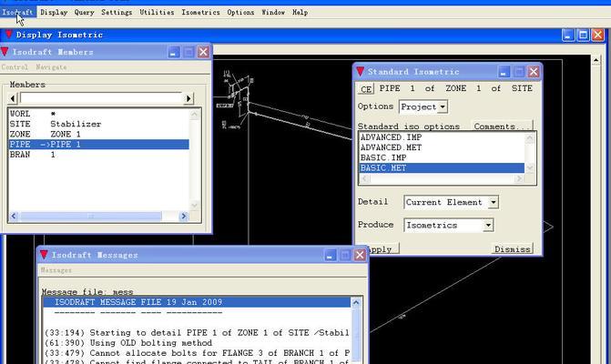The width and height of the screenshot is (611, 364).
Task: Click the Comments... button
Action: click(x=498, y=126)
